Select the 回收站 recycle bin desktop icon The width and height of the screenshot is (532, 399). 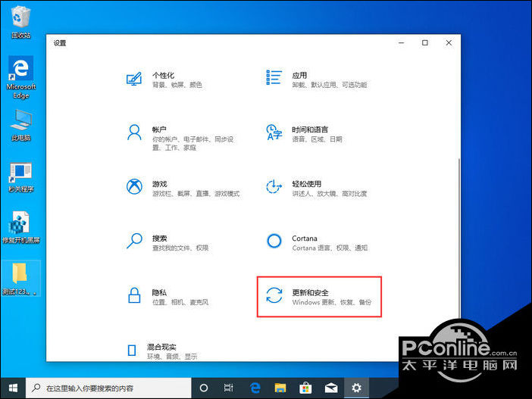tap(20, 20)
